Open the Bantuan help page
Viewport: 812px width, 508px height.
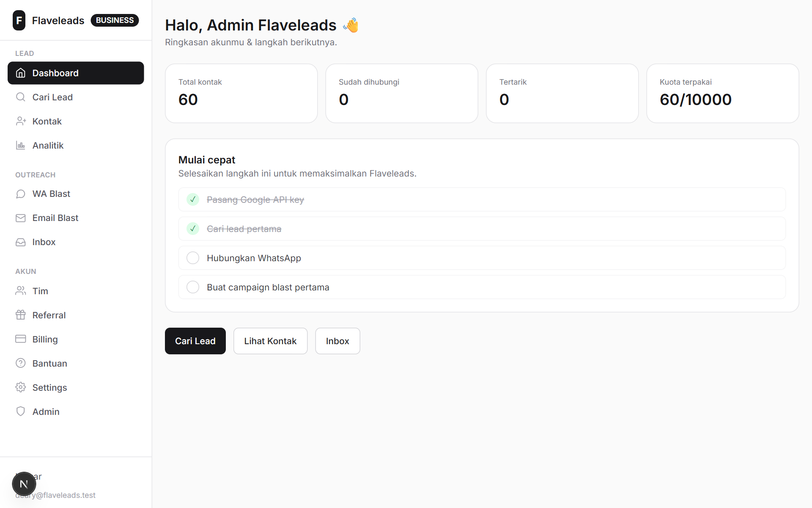pyautogui.click(x=76, y=363)
